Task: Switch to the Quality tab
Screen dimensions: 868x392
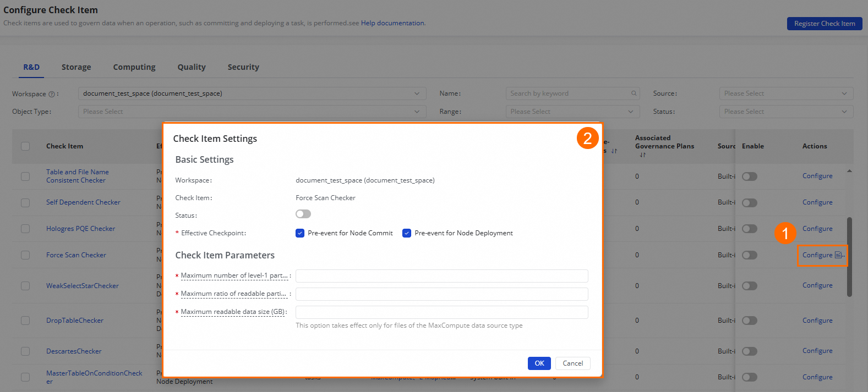Action: pyautogui.click(x=192, y=67)
